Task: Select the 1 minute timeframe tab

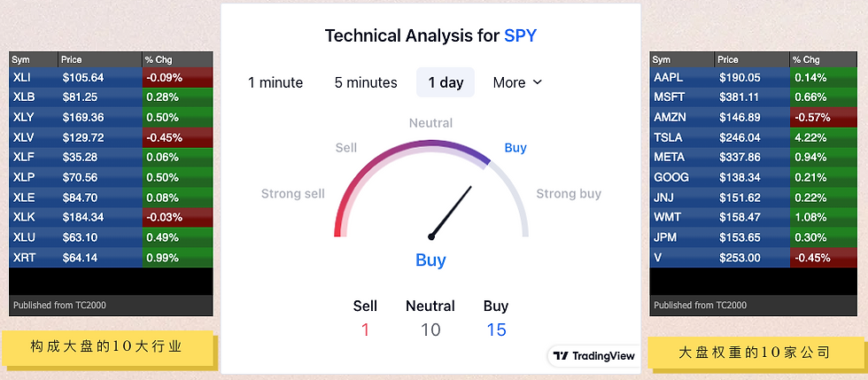Action: coord(275,82)
